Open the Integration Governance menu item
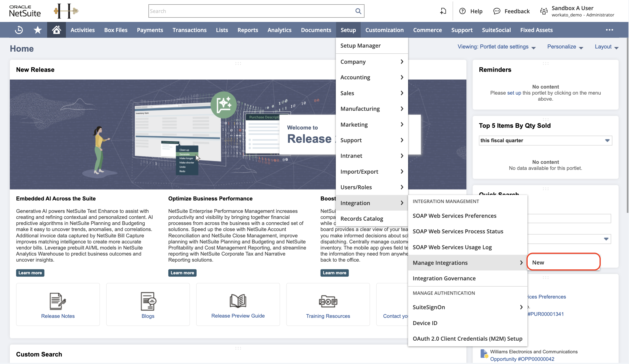The width and height of the screenshot is (629, 364). point(444,278)
